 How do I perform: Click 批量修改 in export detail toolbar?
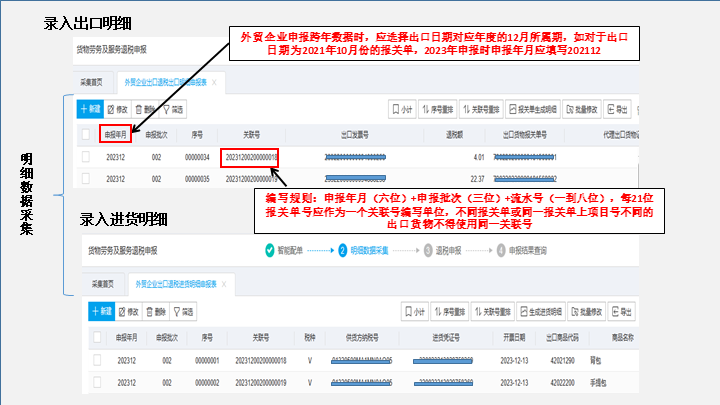tap(582, 109)
